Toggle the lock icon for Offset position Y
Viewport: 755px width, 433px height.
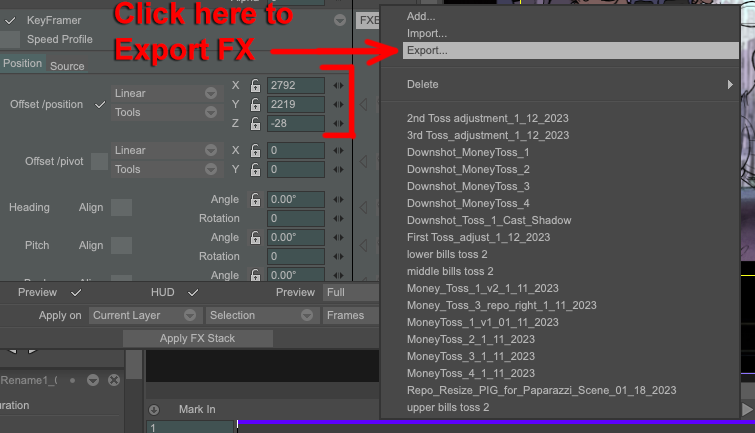(x=255, y=105)
